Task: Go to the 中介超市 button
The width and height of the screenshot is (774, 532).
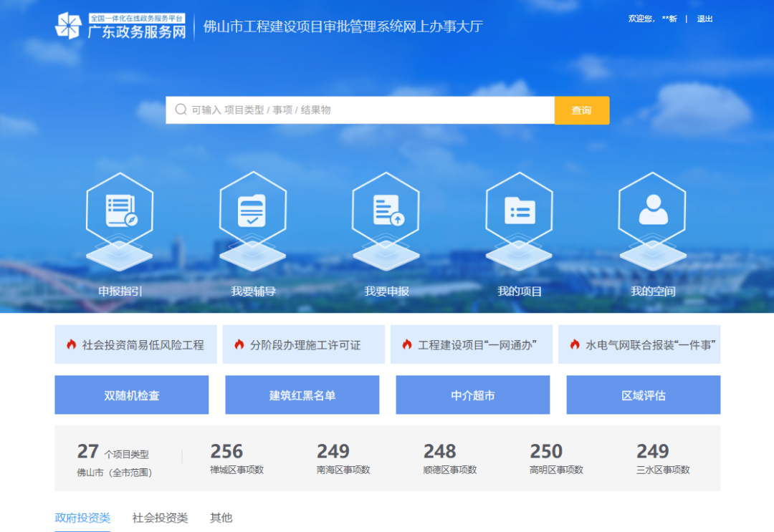Action: [x=472, y=395]
